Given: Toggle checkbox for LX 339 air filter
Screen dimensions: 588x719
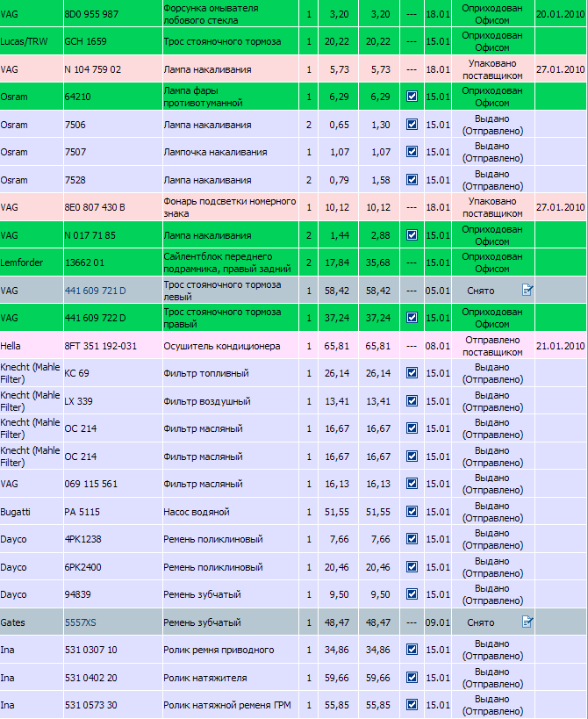Looking at the screenshot, I should (412, 401).
